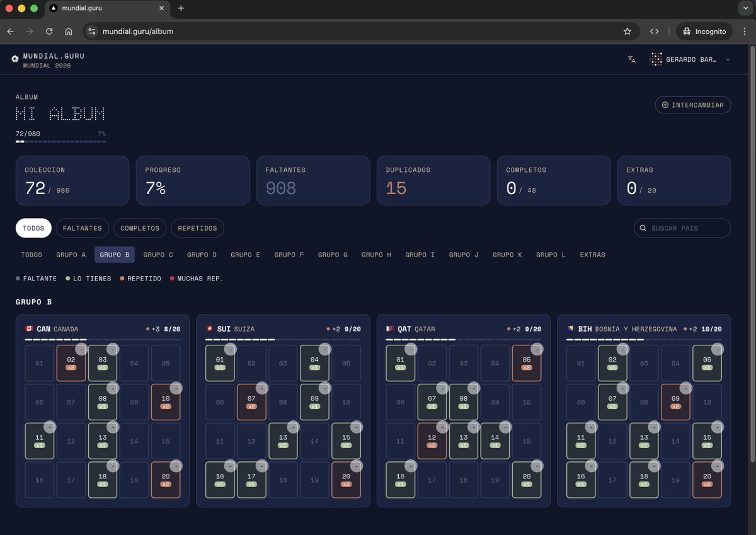
Task: Click minus badge on Qatar sticker 05
Action: (537, 349)
